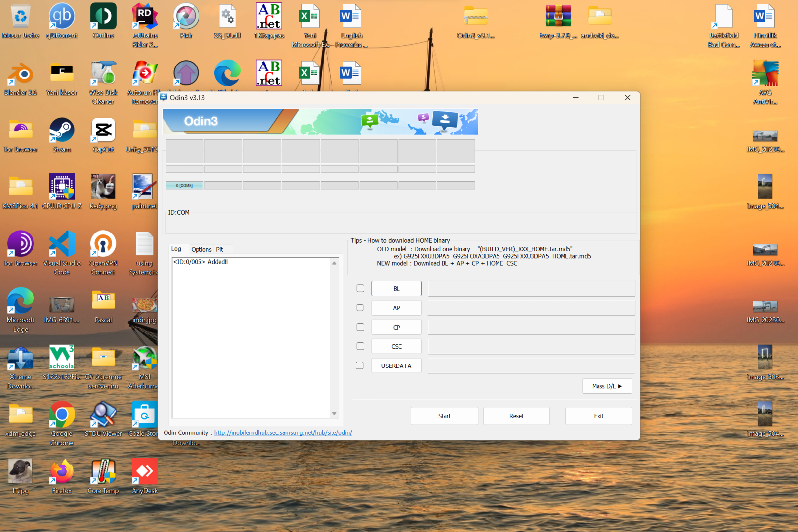Viewport: 798px width, 532px height.
Task: Select the English Proverbs Word document
Action: tap(351, 26)
